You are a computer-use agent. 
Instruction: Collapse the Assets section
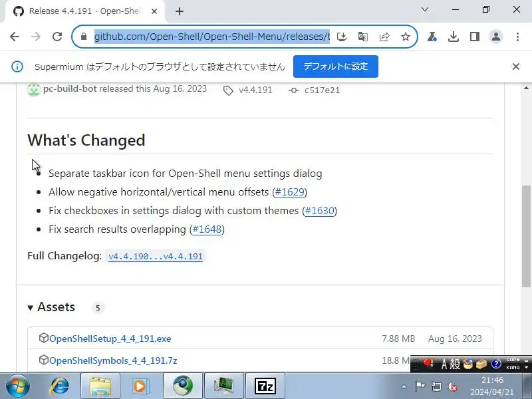click(x=51, y=307)
